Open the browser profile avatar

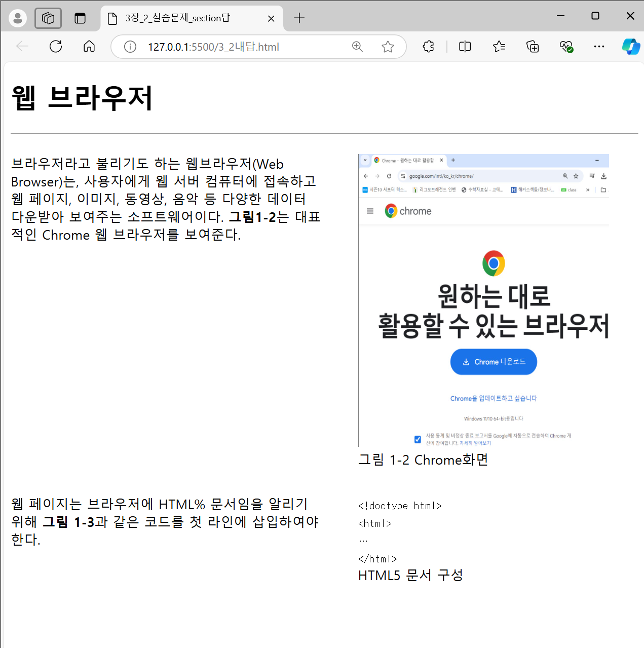(18, 18)
